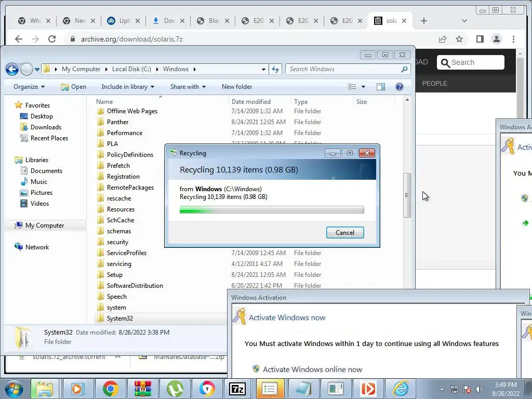Click Activate Windows online now link
The image size is (532, 399).
coord(312,369)
